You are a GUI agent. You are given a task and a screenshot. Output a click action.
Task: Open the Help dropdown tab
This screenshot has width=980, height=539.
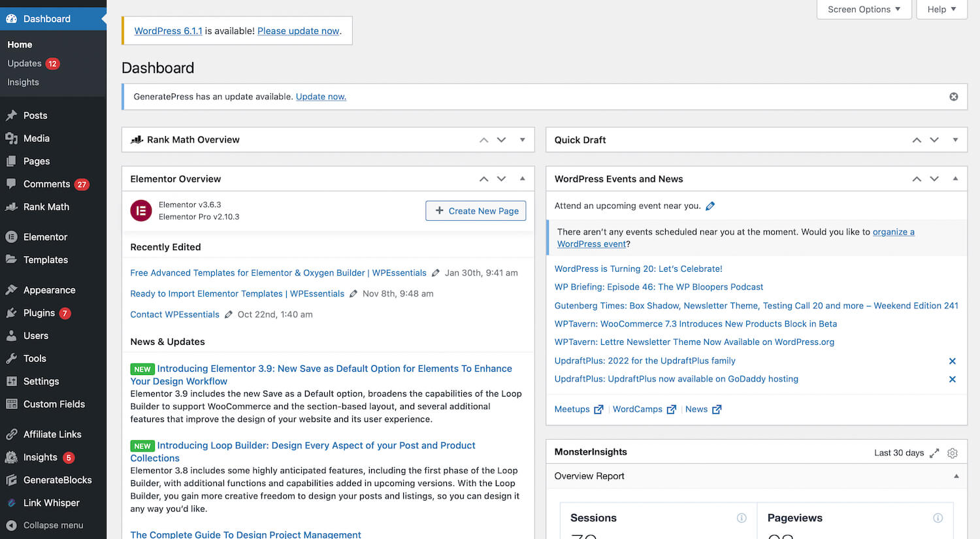tap(941, 9)
